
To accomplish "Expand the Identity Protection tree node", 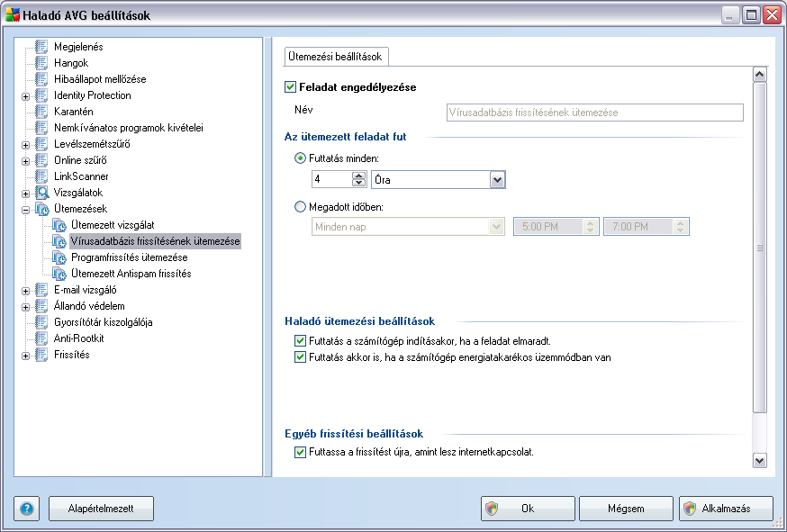I will [x=25, y=96].
